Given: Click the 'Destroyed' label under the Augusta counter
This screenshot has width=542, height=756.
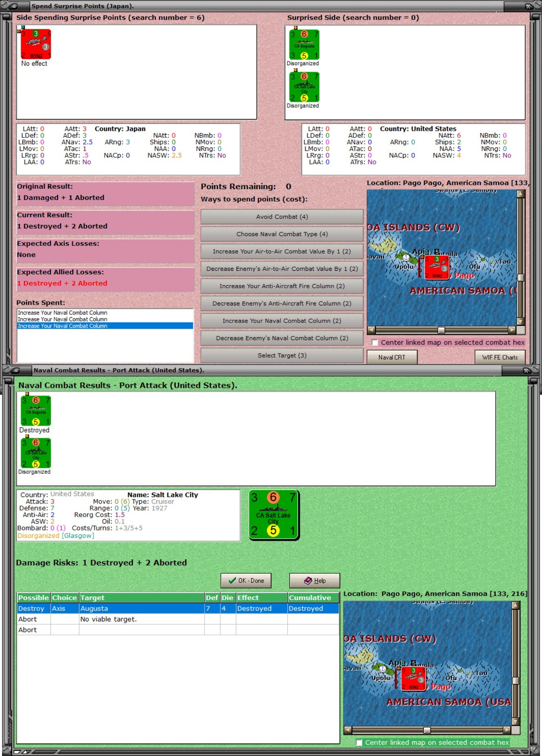Looking at the screenshot, I should [x=34, y=430].
